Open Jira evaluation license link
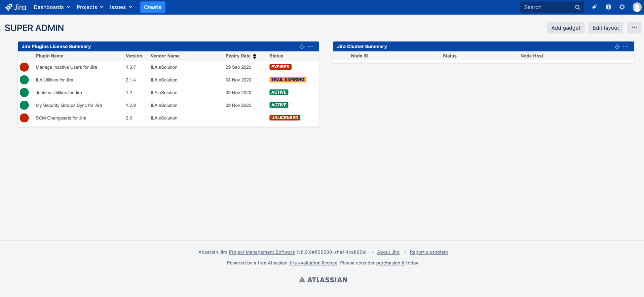Image resolution: width=644 pixels, height=297 pixels. pos(313,263)
